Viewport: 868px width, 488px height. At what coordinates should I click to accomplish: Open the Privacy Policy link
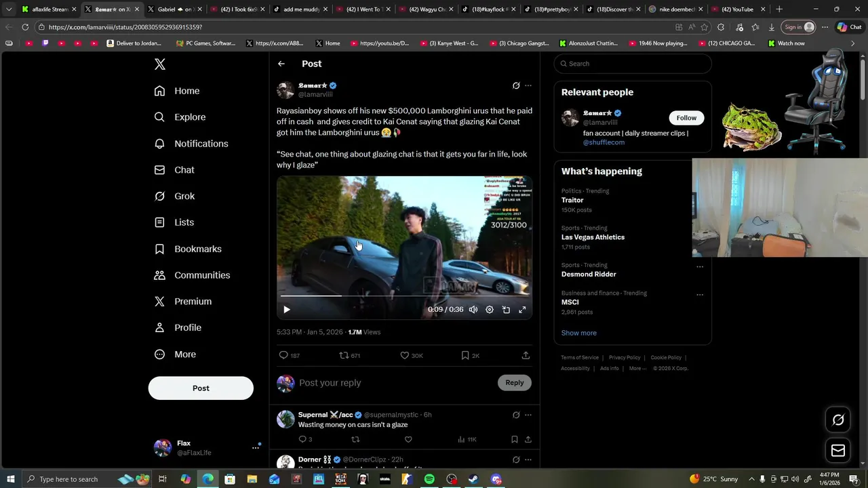click(625, 358)
